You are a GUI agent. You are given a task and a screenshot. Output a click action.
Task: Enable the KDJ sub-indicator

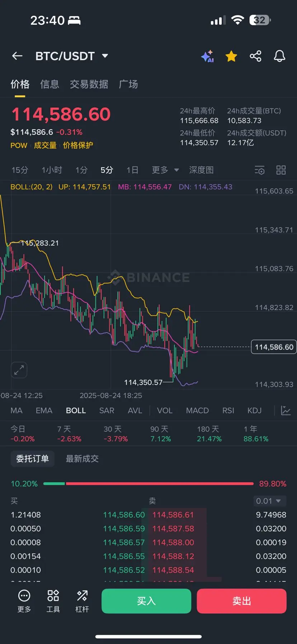click(x=254, y=410)
